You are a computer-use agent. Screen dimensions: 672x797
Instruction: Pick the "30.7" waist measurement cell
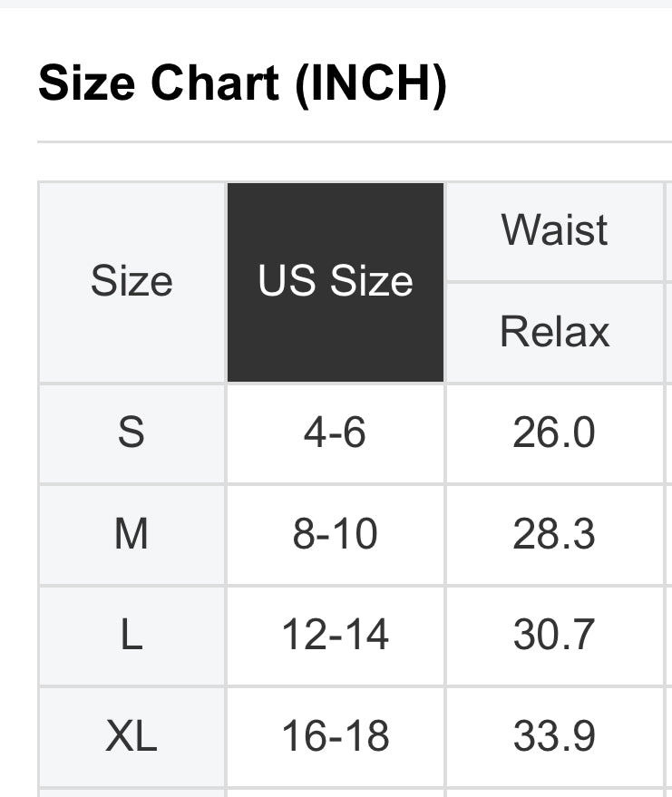pos(554,635)
